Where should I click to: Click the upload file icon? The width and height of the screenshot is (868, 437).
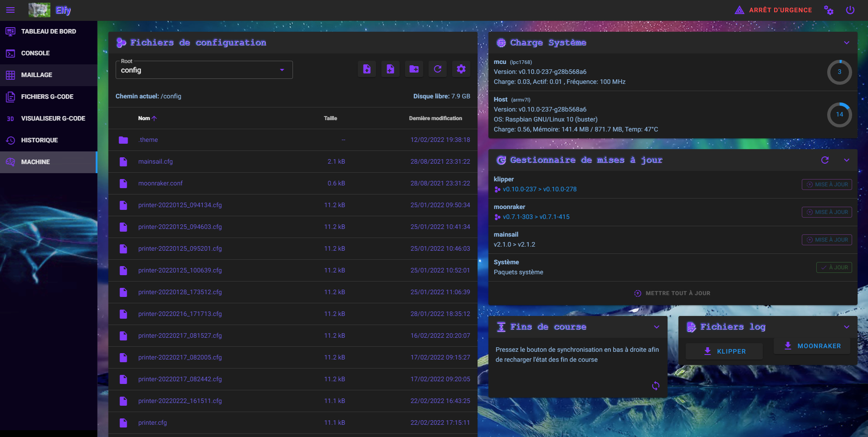click(366, 69)
